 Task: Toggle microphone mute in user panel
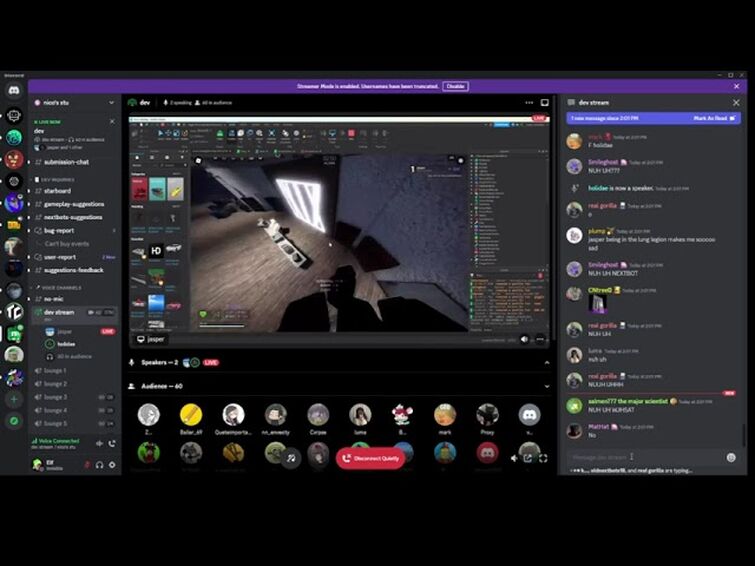tap(87, 465)
